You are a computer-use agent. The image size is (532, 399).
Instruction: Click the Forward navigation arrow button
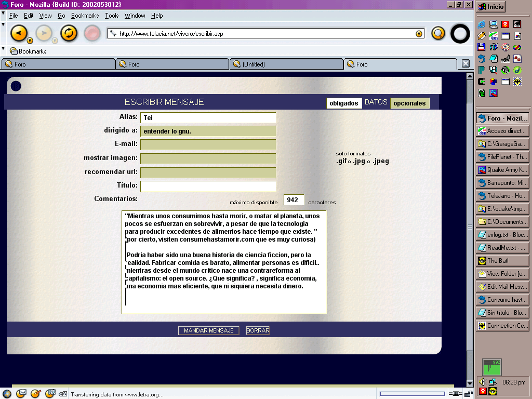coord(44,33)
